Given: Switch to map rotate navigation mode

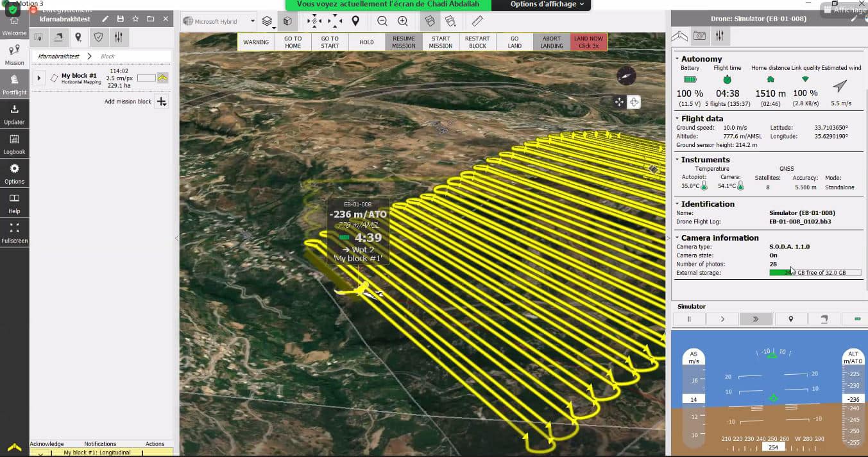Looking at the screenshot, I should click(x=634, y=102).
